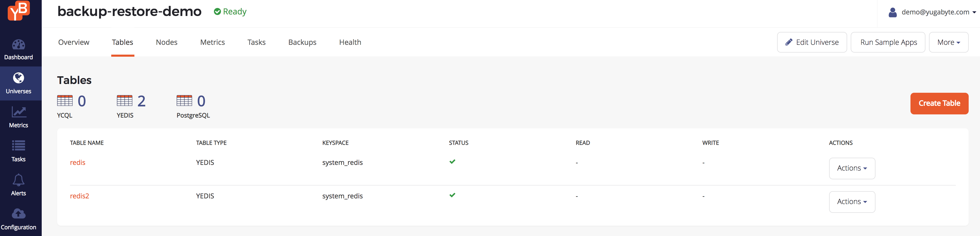Click the Edit Universe button
Screen dimensions: 980x236
point(812,42)
